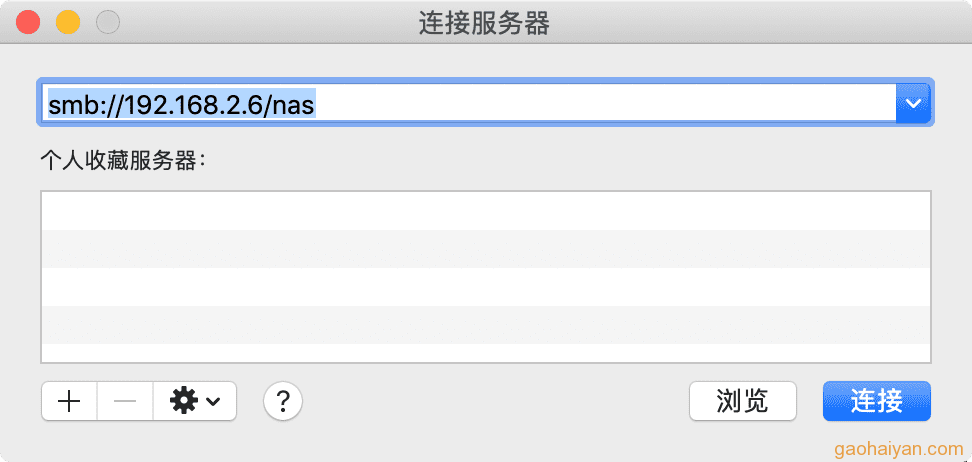Select the first empty favorite servers row

(486, 211)
